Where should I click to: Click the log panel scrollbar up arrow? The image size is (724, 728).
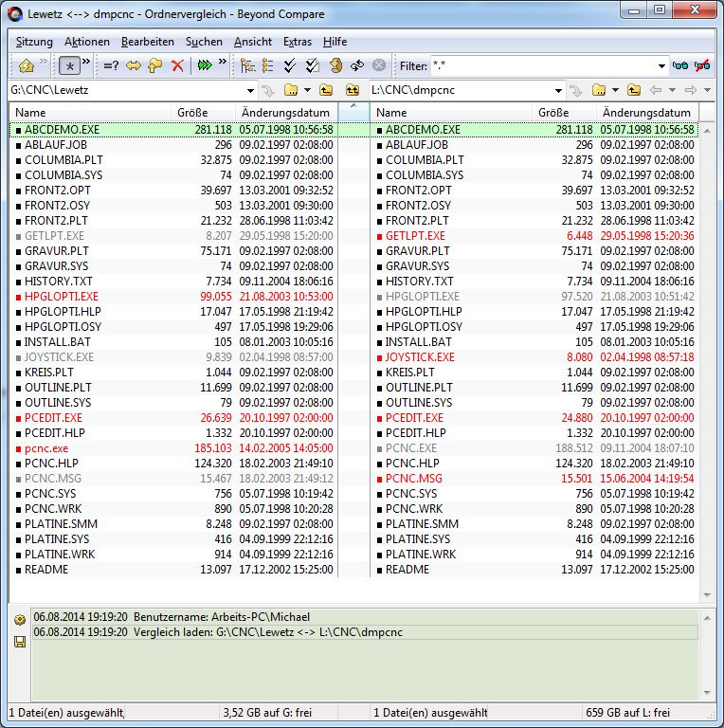(707, 618)
